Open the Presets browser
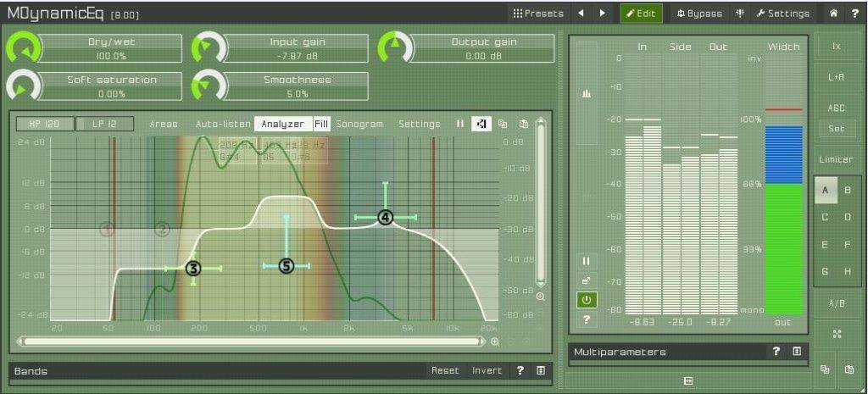This screenshot has width=868, height=394. tap(538, 14)
